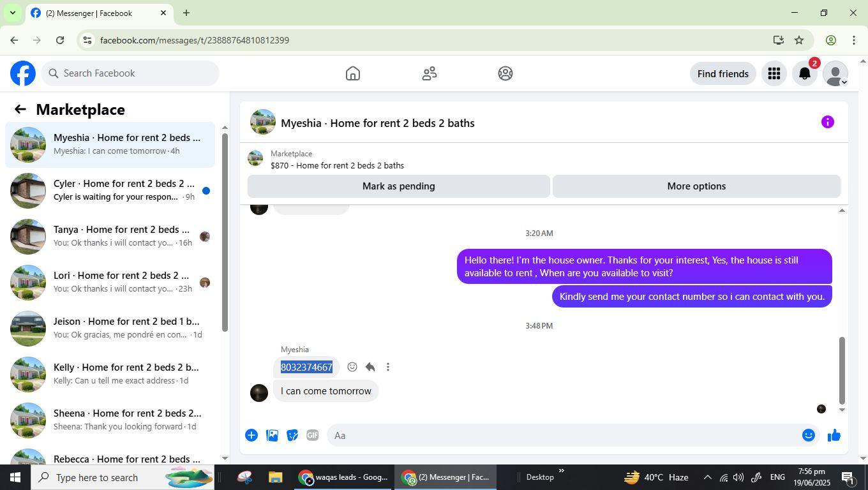
Task: Click the selected 8032374667 message text
Action: (x=306, y=367)
